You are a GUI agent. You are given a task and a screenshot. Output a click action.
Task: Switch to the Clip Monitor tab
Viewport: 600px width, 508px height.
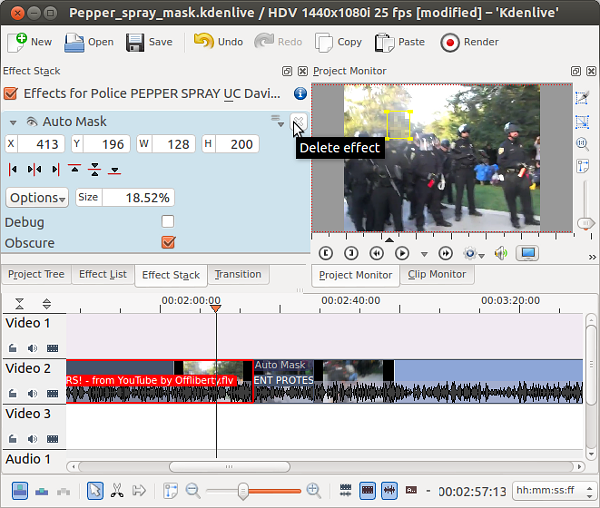(435, 275)
